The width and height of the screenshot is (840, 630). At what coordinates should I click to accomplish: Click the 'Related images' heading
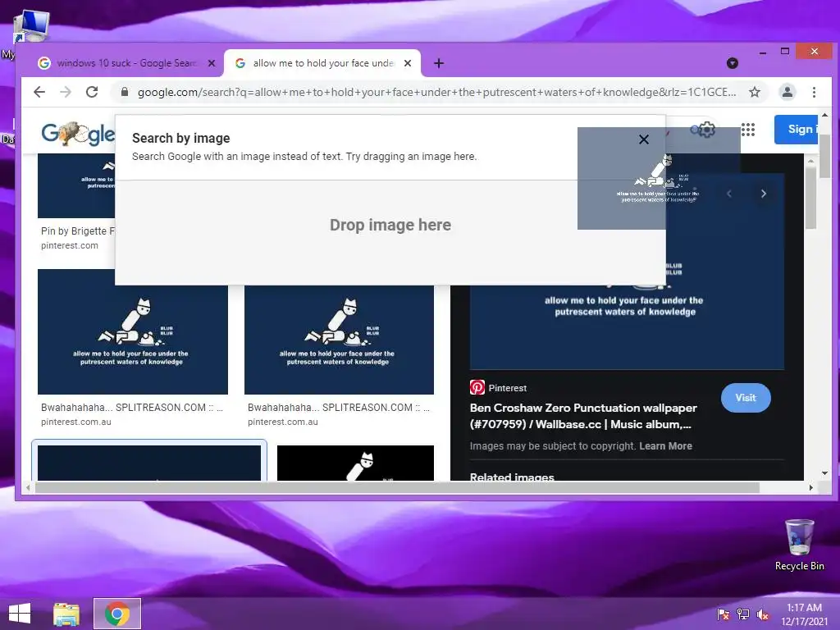(512, 477)
